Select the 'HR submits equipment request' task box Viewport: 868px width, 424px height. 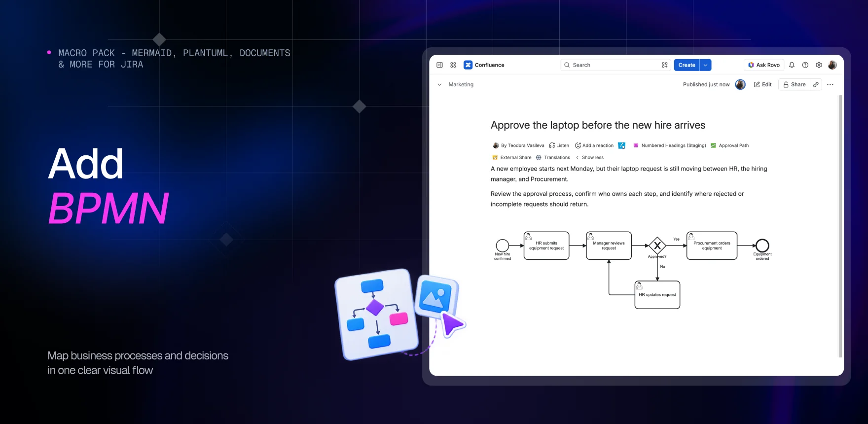(546, 246)
